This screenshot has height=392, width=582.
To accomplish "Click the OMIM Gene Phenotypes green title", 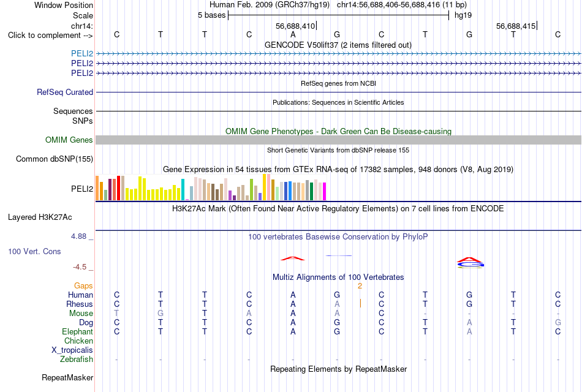I will coord(338,132).
